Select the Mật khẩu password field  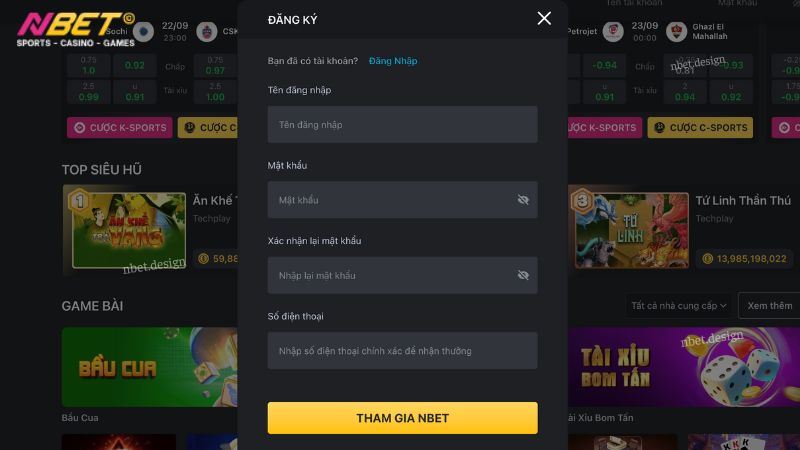point(403,200)
